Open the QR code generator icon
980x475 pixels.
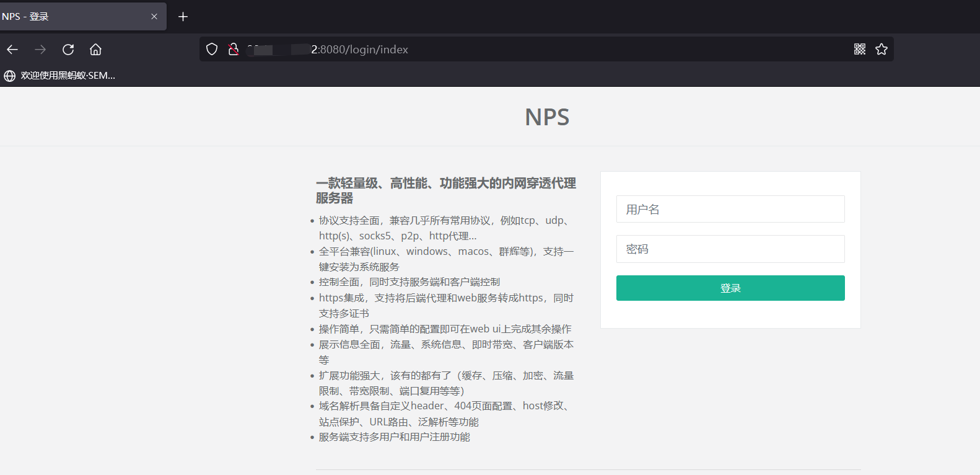(860, 49)
